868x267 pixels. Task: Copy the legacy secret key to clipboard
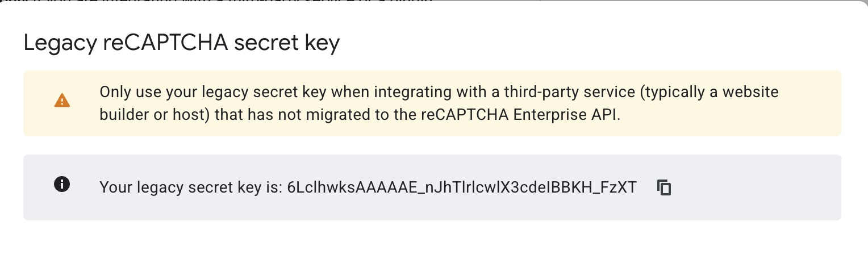pyautogui.click(x=664, y=187)
